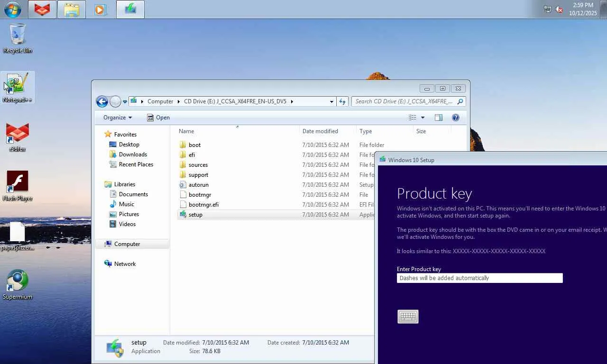Go forward in the Explorer window
Screen dimensions: 607x364
click(115, 101)
